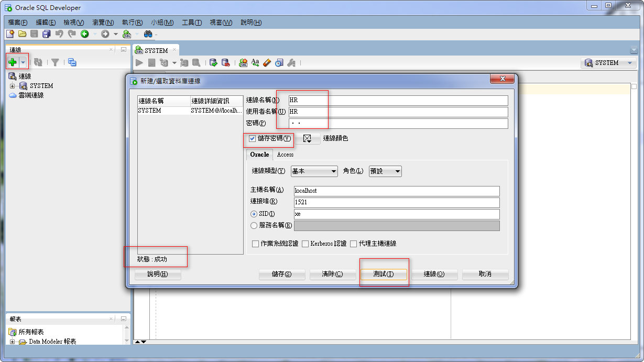Image resolution: width=644 pixels, height=362 pixels.
Task: Click the 清除 clear button
Action: click(332, 275)
